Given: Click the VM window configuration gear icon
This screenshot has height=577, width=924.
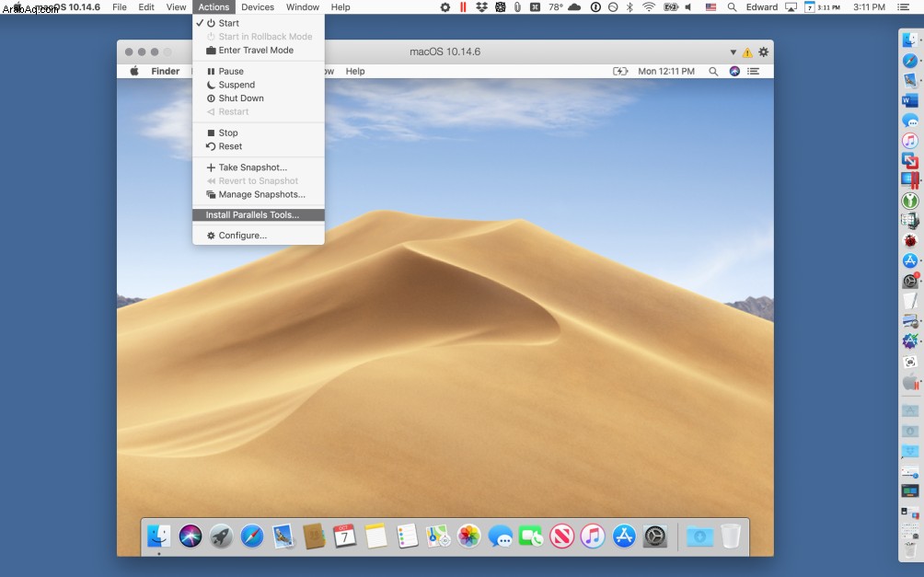Looking at the screenshot, I should 763,52.
